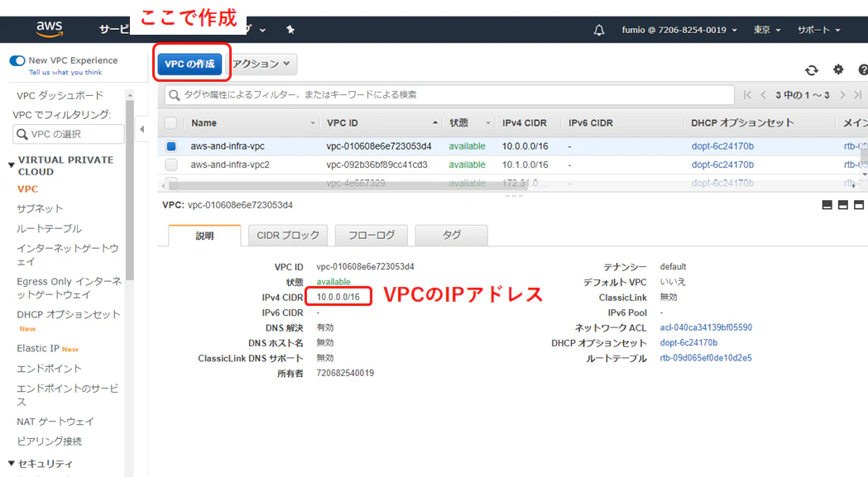This screenshot has height=477, width=868.
Task: Sort table by 状態 column
Action: (x=459, y=123)
